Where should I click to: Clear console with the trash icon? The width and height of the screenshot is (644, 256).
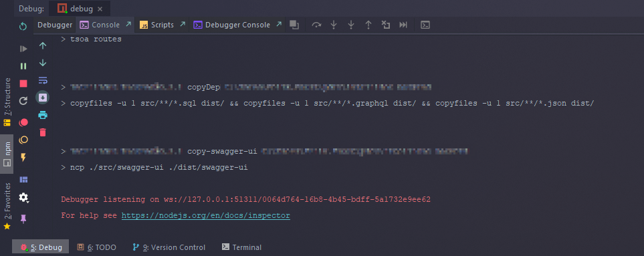(43, 132)
